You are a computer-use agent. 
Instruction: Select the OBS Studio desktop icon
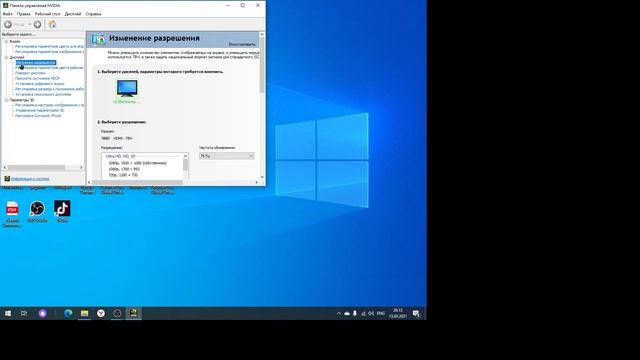point(37,211)
